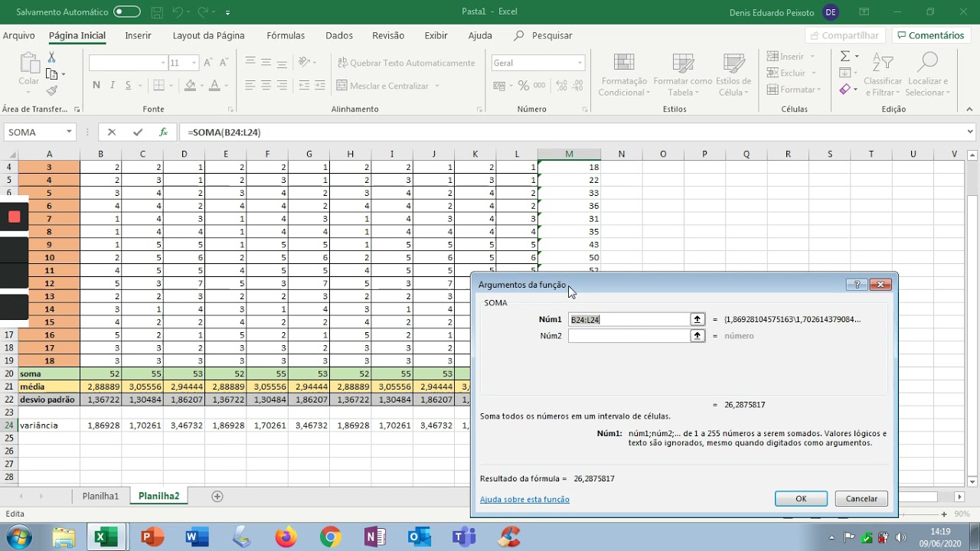
Task: Click OK in function arguments dialog
Action: click(x=801, y=498)
